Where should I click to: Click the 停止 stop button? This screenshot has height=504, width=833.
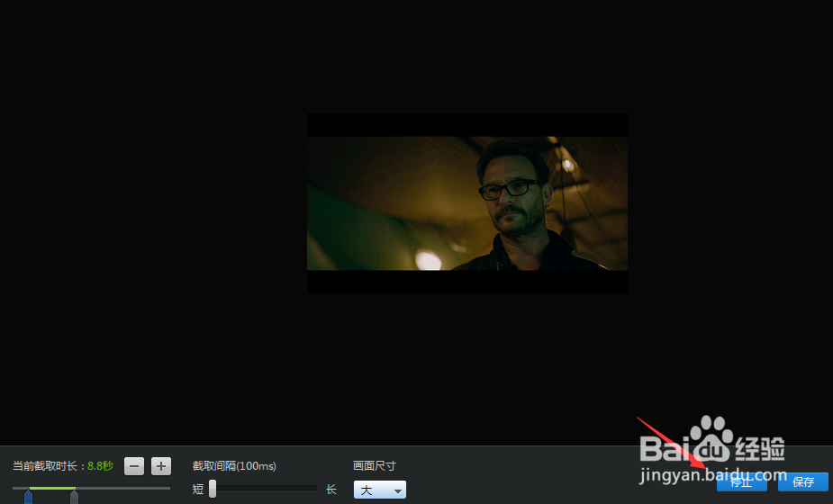pos(742,481)
